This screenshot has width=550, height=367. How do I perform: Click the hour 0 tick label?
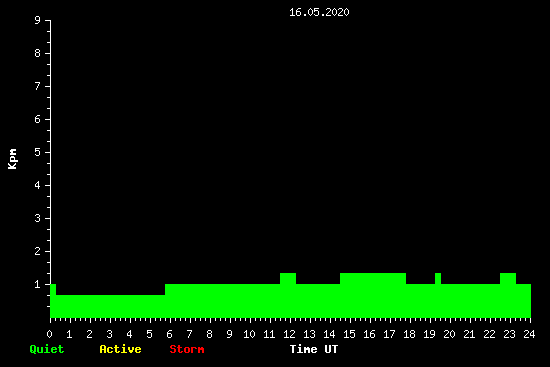tap(49, 334)
